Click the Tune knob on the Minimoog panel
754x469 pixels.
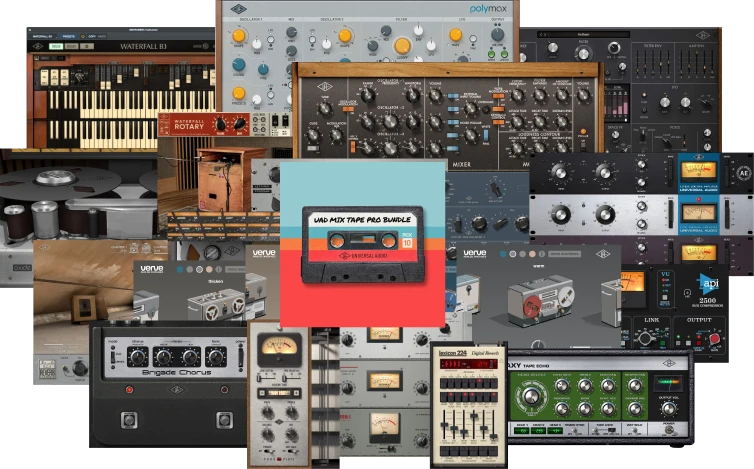[x=325, y=108]
